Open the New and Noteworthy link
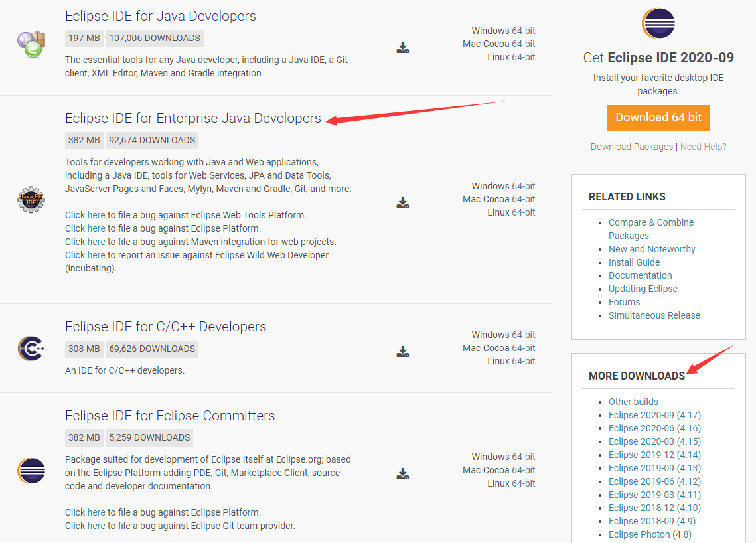Image resolution: width=756 pixels, height=543 pixels. 652,249
